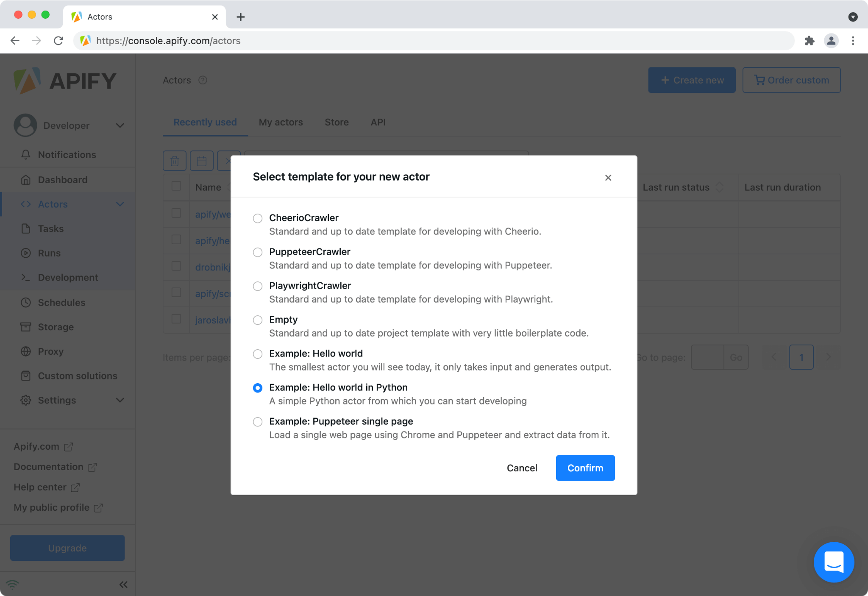The width and height of the screenshot is (868, 596).
Task: Switch to the My actors tab
Action: pyautogui.click(x=281, y=122)
